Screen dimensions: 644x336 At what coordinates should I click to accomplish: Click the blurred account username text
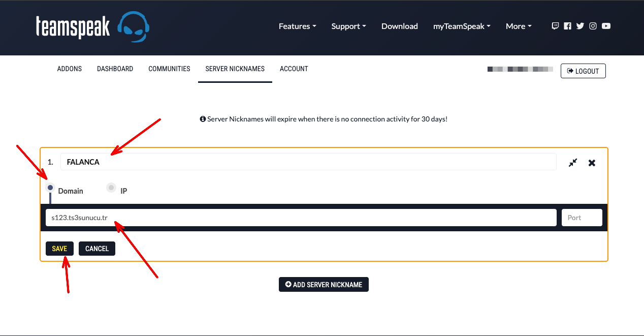(x=520, y=69)
